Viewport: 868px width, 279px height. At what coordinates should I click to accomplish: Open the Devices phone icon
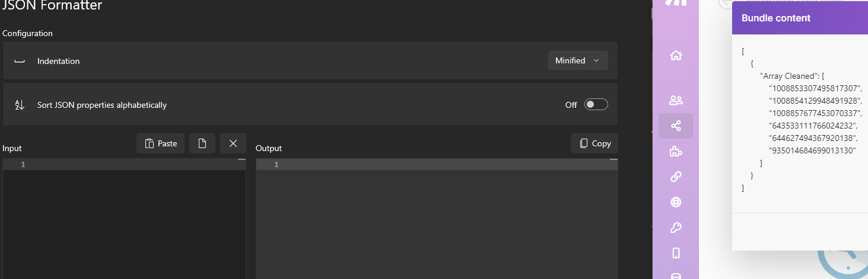pos(675,253)
